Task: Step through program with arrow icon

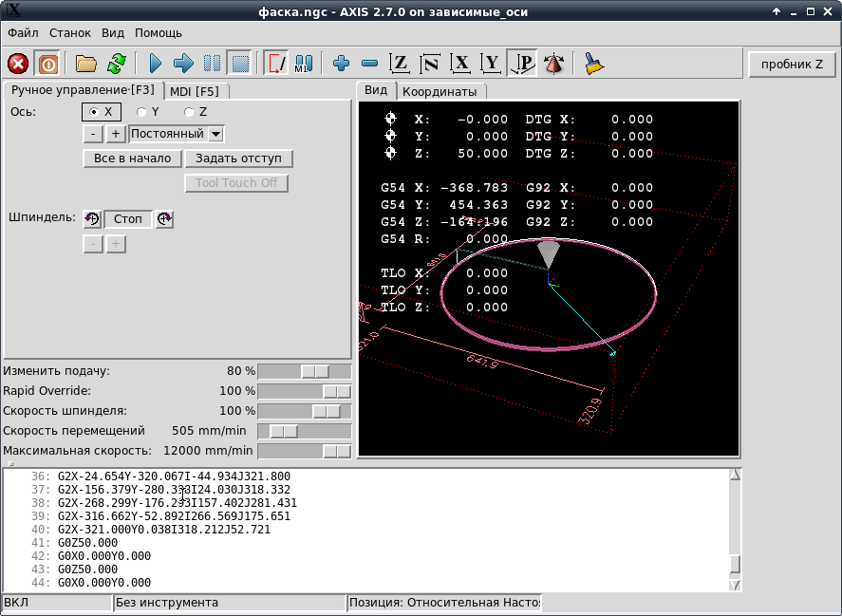Action: pos(183,64)
